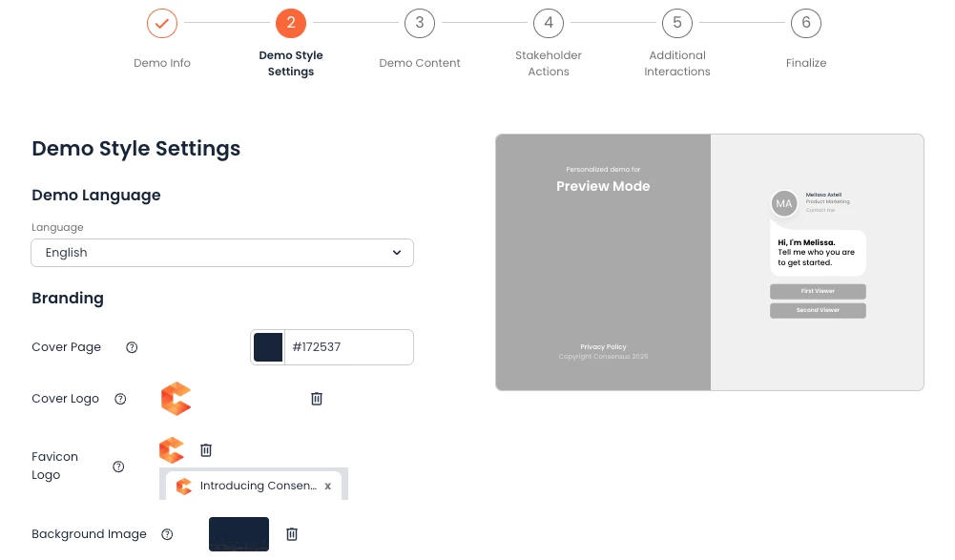Screen dimensions: 955x560
Task: Show help for Cover Page
Action: [x=132, y=347]
